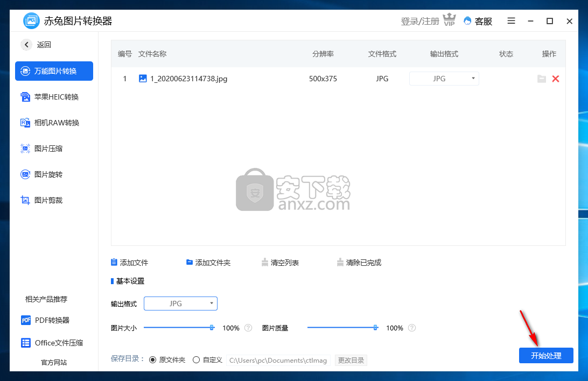Open 客服 customer service
The height and width of the screenshot is (381, 588).
(478, 21)
